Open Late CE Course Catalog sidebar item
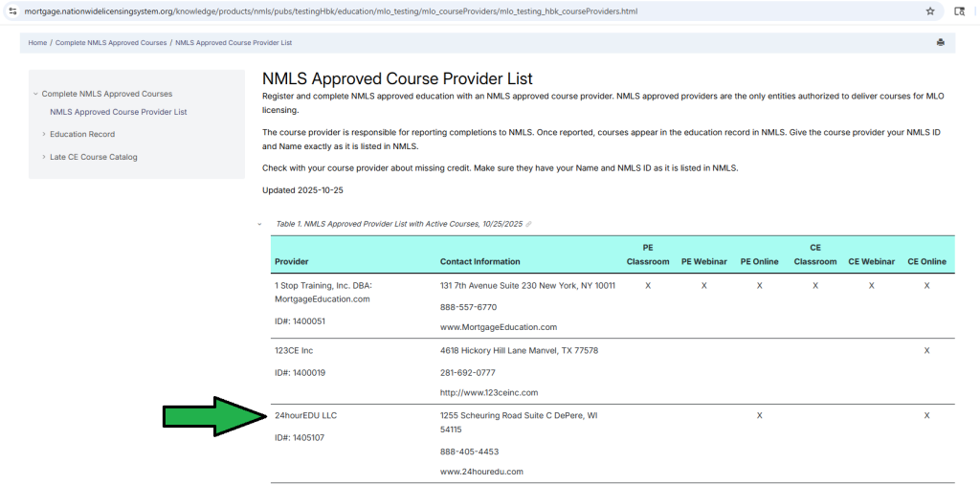980x485 pixels. pos(93,157)
